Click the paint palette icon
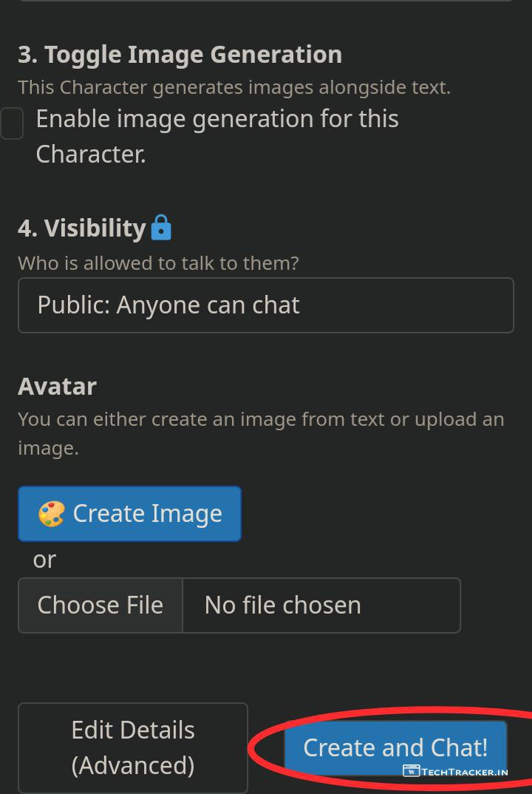Screen dimensions: 532x794 coord(51,514)
